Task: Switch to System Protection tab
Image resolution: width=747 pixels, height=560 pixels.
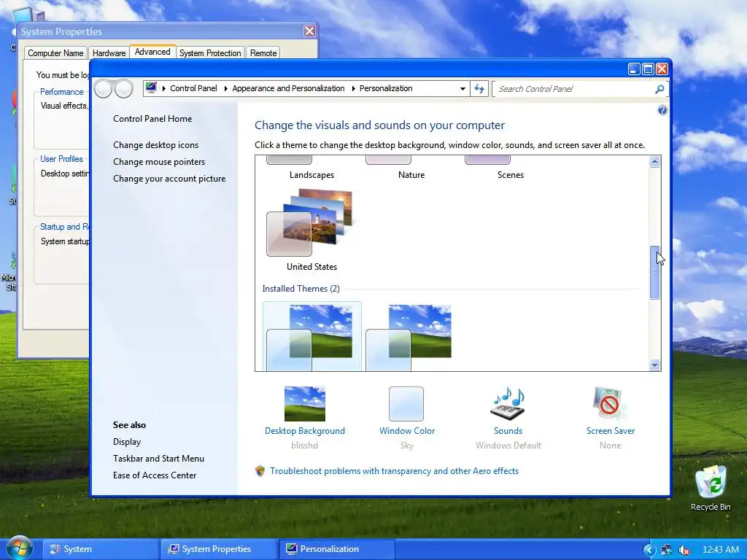Action: pos(210,52)
